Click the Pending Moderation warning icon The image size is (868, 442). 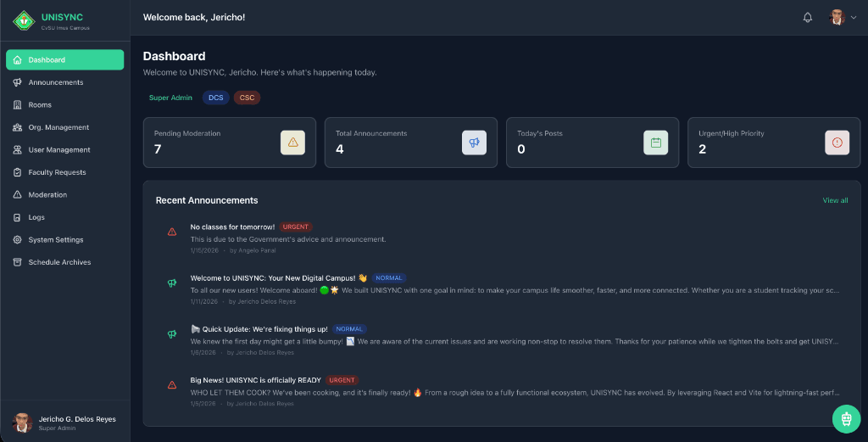pos(292,143)
